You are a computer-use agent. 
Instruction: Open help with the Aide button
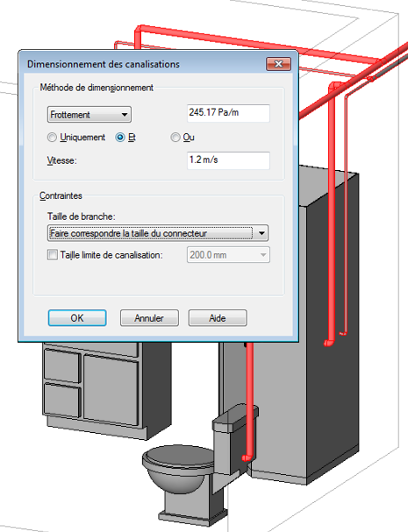(218, 318)
